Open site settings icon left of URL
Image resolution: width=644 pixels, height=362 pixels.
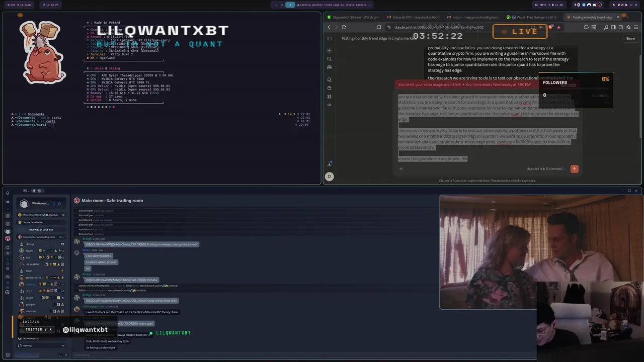pos(389,27)
